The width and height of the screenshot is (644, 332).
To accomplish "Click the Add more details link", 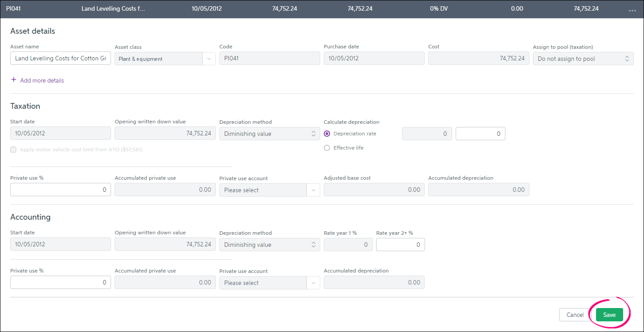I will click(x=42, y=80).
